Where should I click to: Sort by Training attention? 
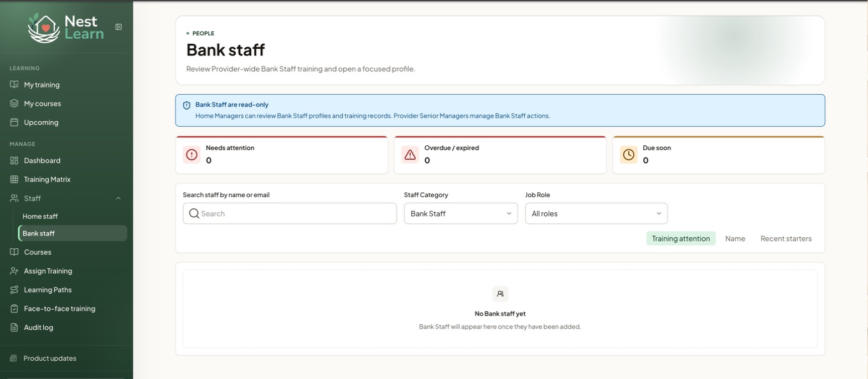click(x=681, y=238)
